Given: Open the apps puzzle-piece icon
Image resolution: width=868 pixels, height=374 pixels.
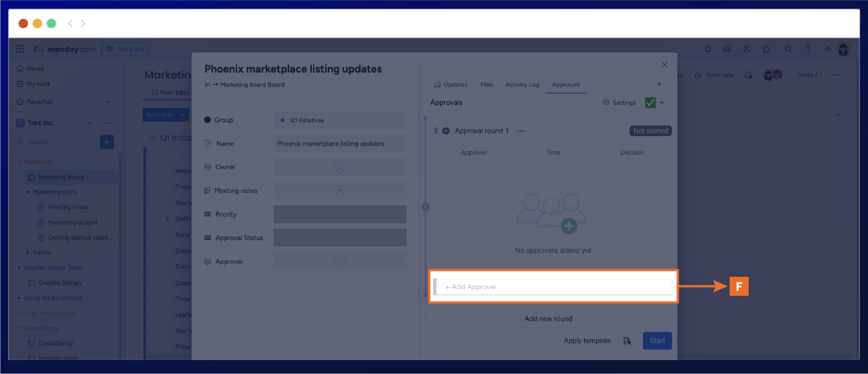Looking at the screenshot, I should 766,49.
